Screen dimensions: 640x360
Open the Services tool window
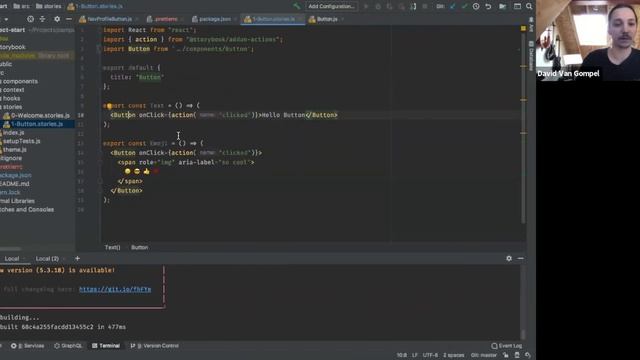pos(28,346)
